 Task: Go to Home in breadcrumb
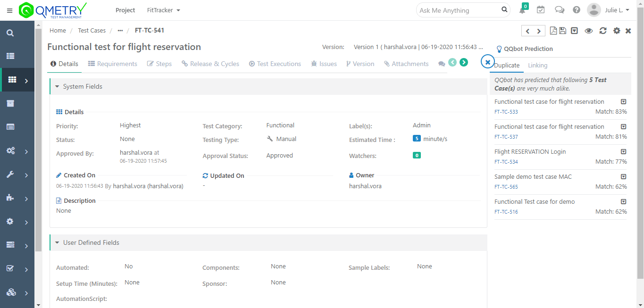point(58,31)
